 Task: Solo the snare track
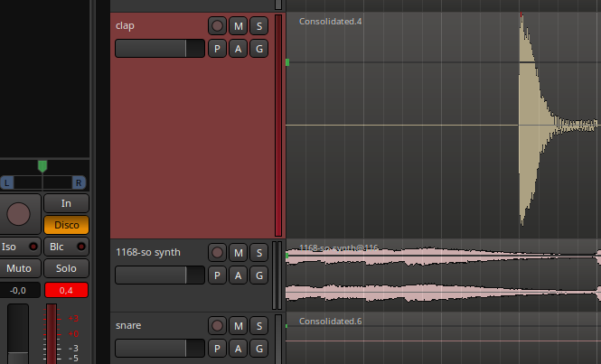pos(259,325)
